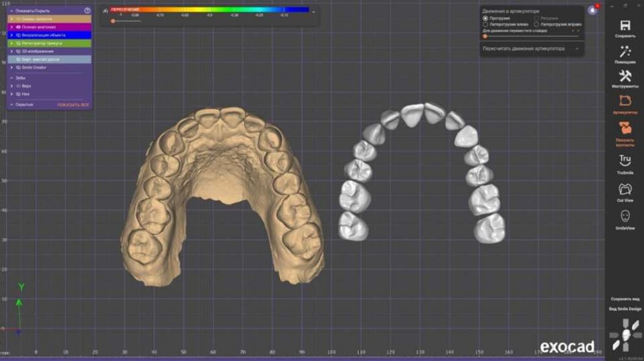Activate the Cut View icon
The height and width of the screenshot is (361, 644).
pyautogui.click(x=625, y=189)
